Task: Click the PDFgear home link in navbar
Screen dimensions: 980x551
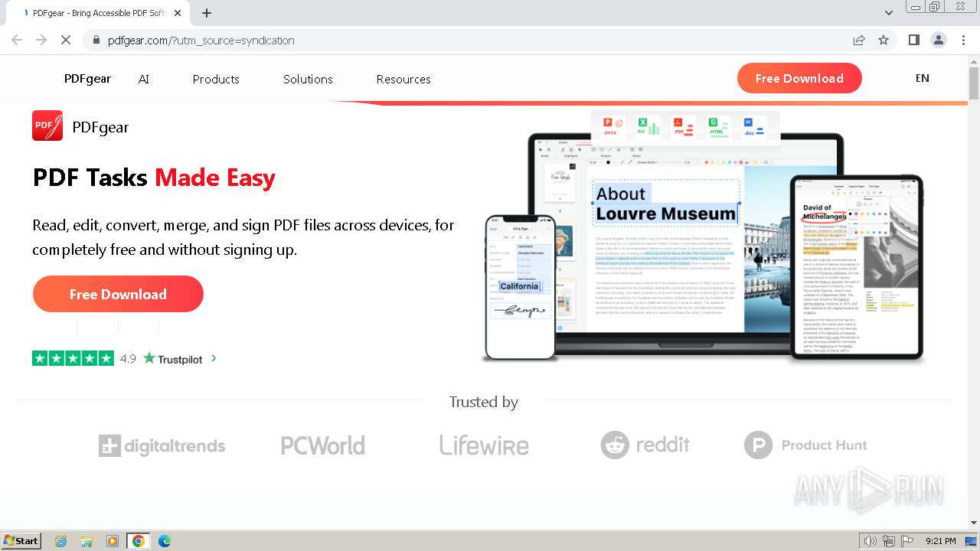Action: point(87,79)
